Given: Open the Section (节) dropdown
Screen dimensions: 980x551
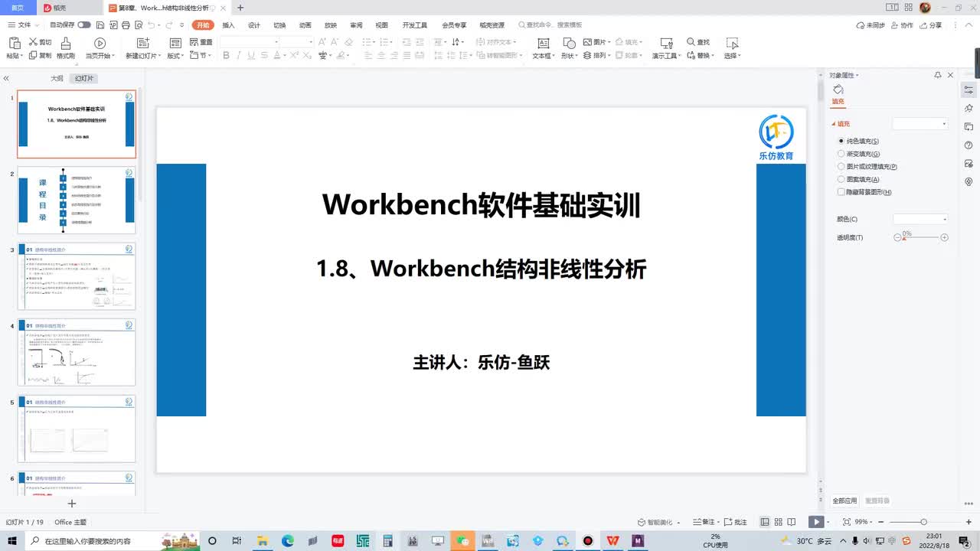Looking at the screenshot, I should 201,56.
